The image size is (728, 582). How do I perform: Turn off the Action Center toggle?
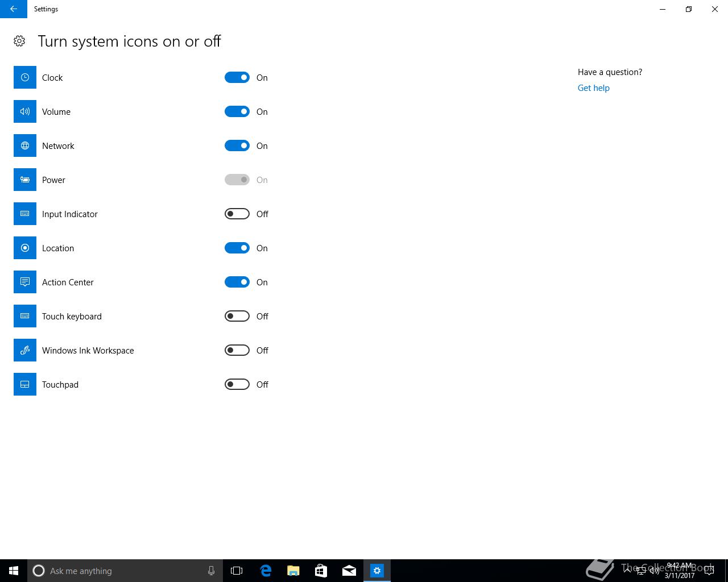point(237,282)
